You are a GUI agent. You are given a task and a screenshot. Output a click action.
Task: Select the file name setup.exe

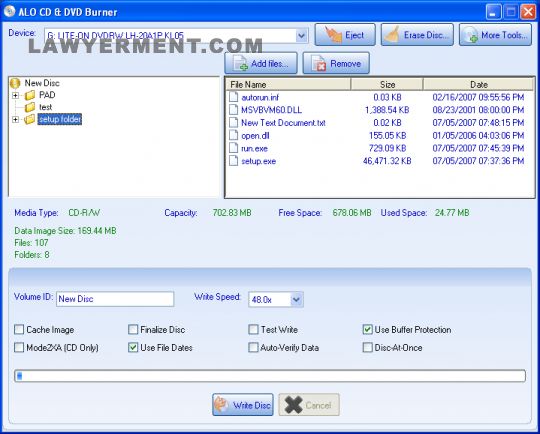pos(258,161)
